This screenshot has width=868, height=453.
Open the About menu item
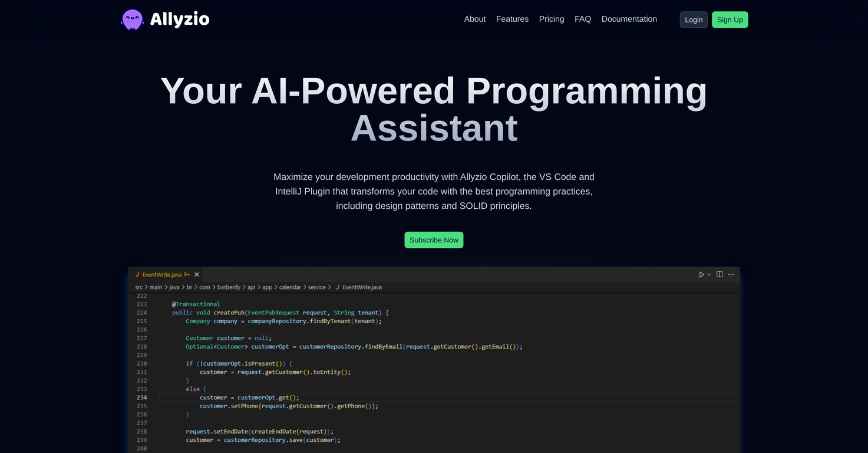tap(474, 19)
